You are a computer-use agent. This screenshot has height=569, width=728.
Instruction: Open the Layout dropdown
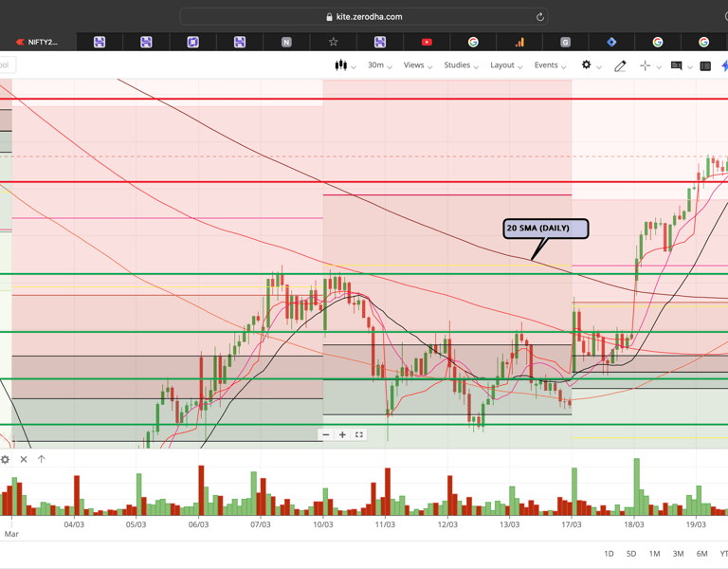pyautogui.click(x=506, y=65)
